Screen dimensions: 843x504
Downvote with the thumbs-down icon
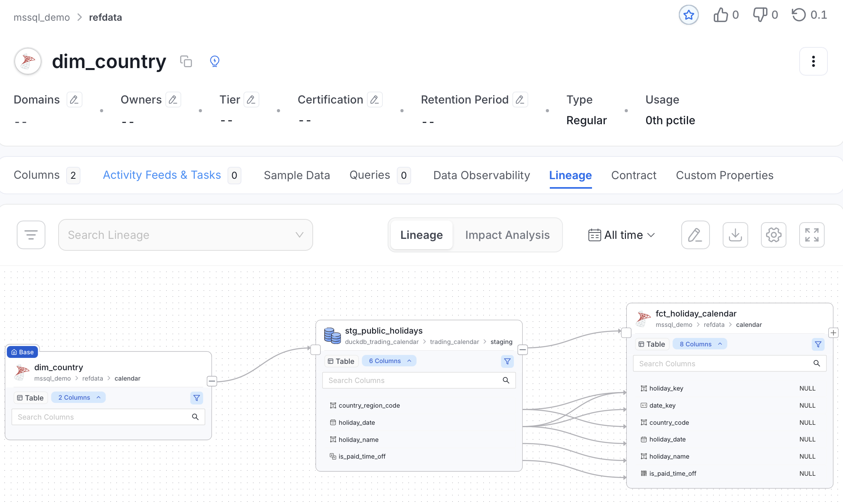760,15
